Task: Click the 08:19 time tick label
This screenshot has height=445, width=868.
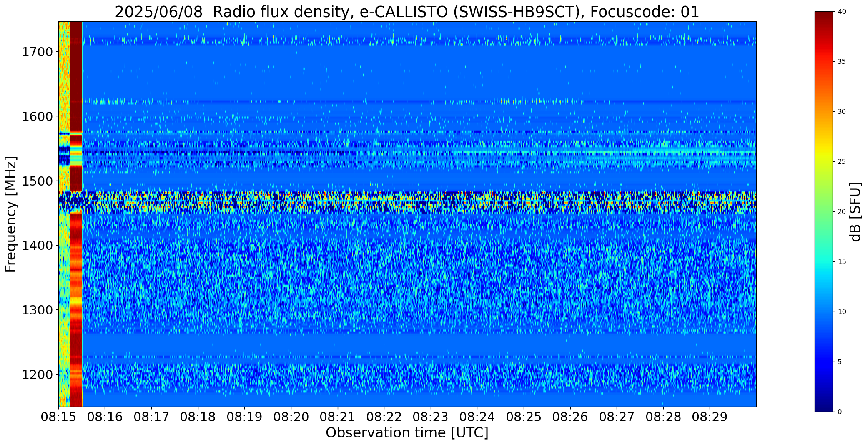Action: point(244,417)
